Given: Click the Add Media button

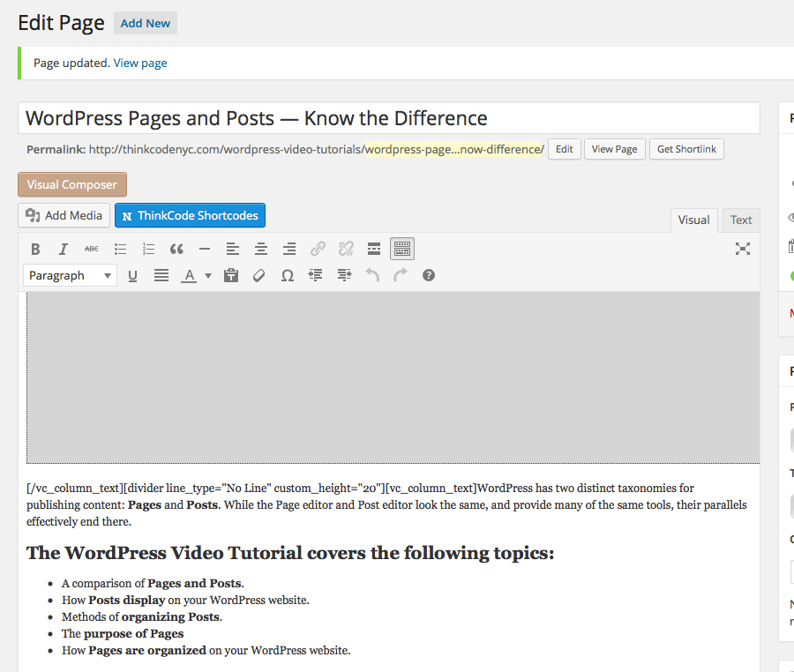Looking at the screenshot, I should coord(64,215).
